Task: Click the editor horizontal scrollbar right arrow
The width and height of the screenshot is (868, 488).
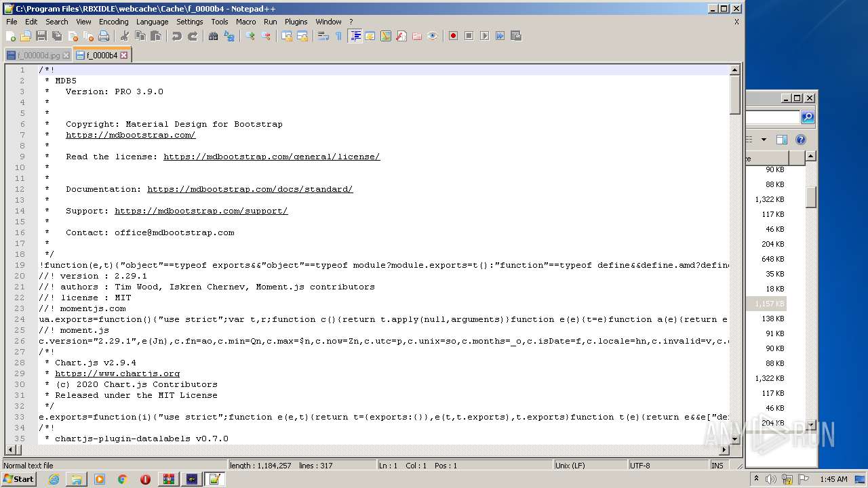Action: click(724, 450)
